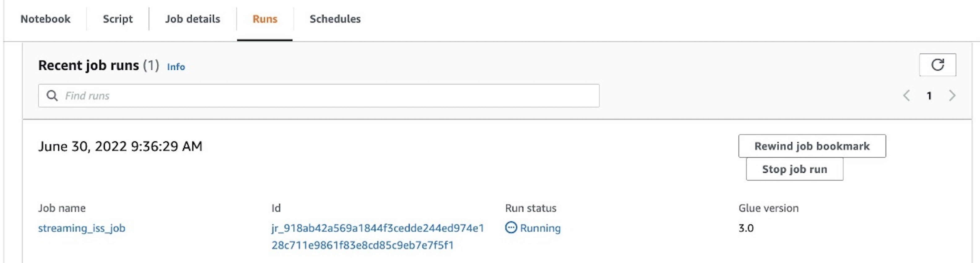Open the Job details tab
980x263 pixels.
click(x=192, y=19)
